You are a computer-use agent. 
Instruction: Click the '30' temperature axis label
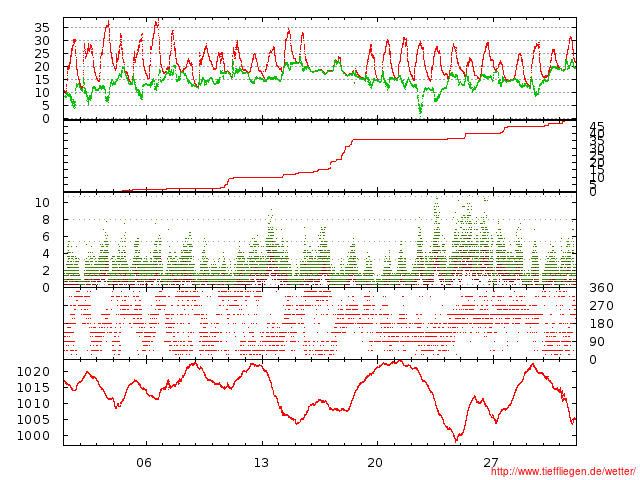[x=42, y=40]
